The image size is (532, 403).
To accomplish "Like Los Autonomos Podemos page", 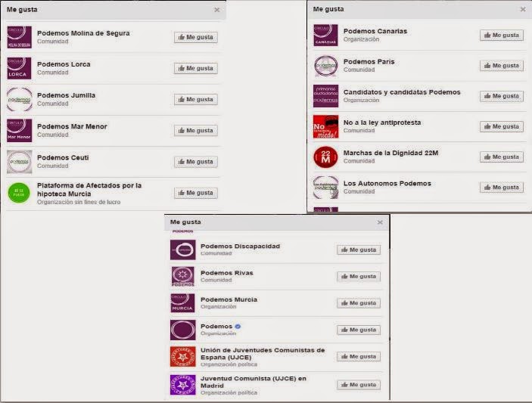I will (x=502, y=188).
